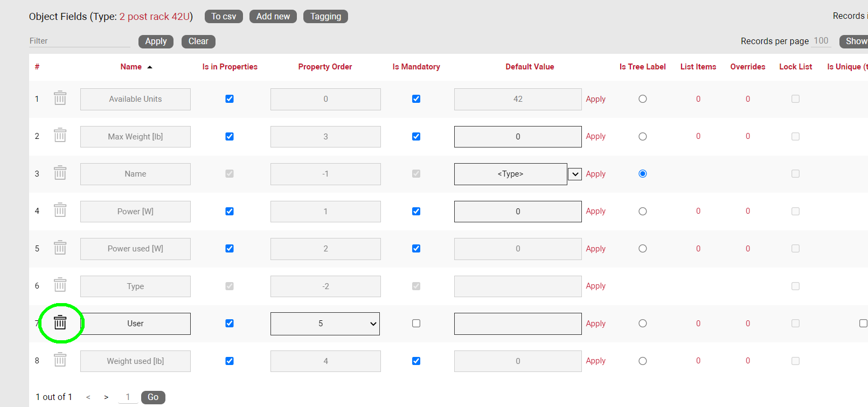868x407 pixels.
Task: Select Is Tree Label radio for Power [W]
Action: 642,212
